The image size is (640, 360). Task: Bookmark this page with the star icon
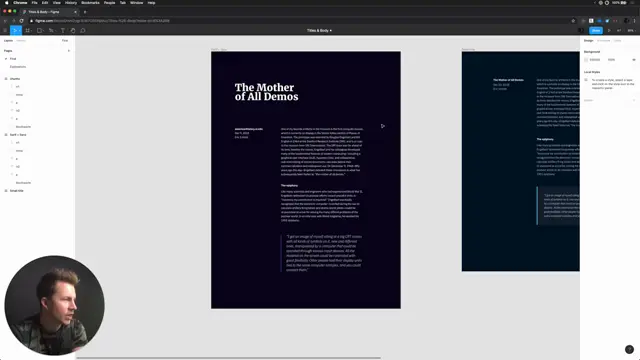[573, 20]
